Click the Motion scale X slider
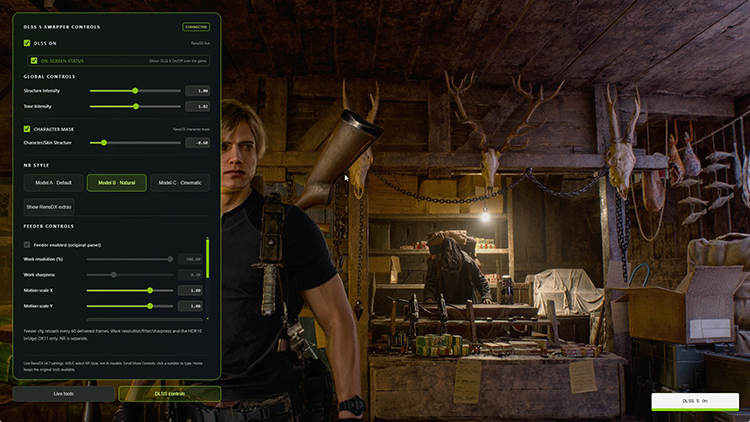 point(130,290)
